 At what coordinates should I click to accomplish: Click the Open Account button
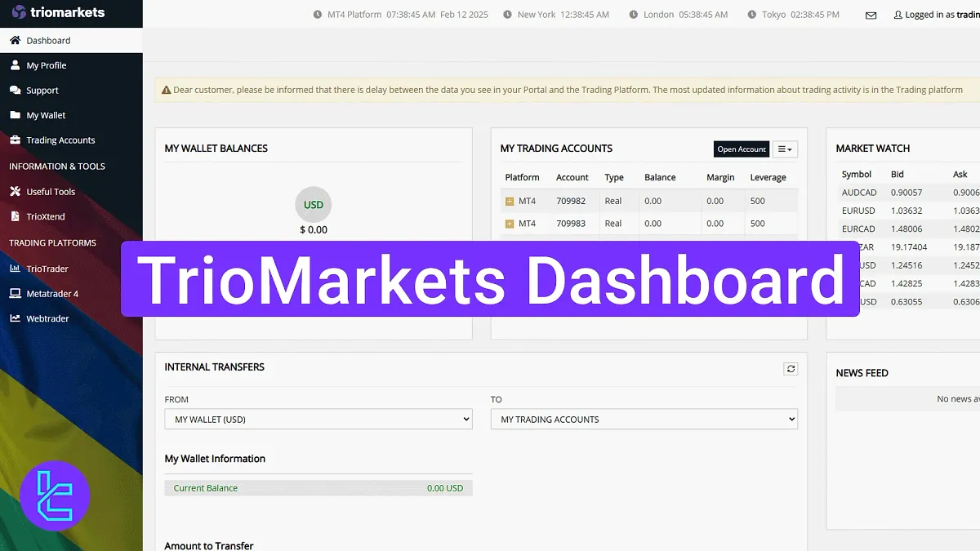pos(741,149)
